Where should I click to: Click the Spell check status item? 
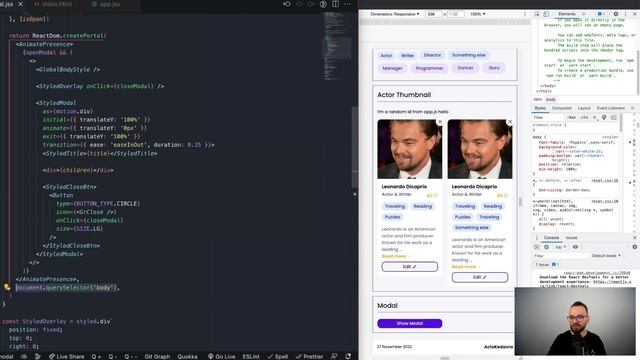click(278, 356)
